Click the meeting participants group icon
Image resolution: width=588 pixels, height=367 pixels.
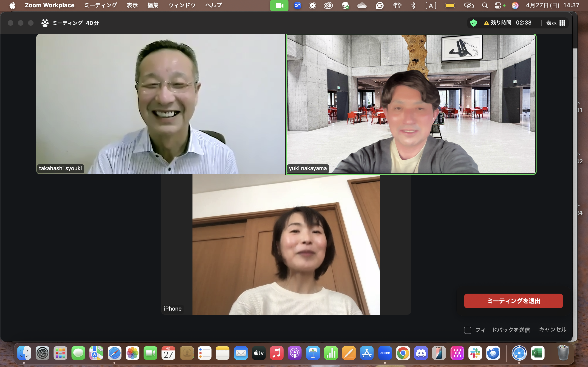[x=45, y=23]
